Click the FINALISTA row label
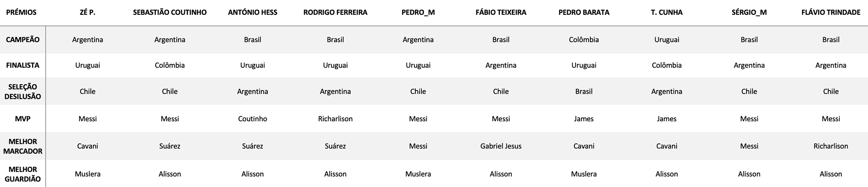The height and width of the screenshot is (187, 868). coord(23,65)
